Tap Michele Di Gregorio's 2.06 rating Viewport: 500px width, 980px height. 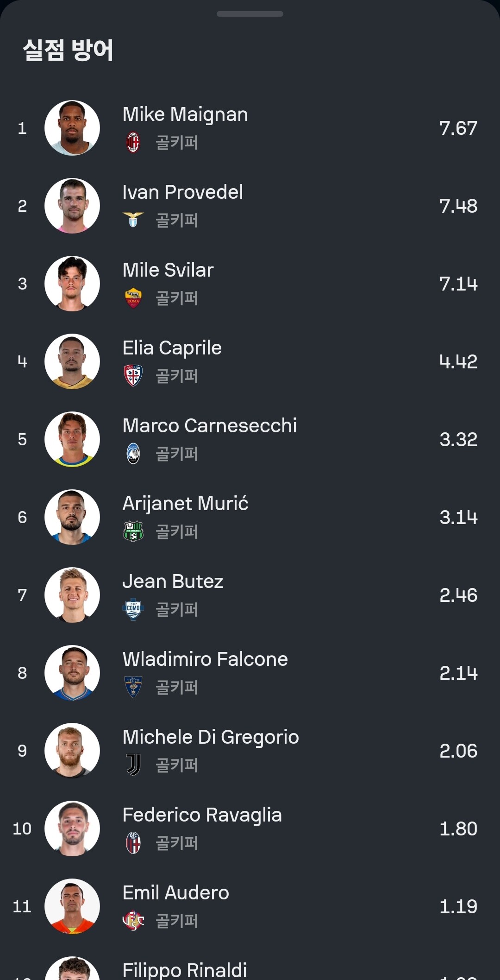click(458, 751)
